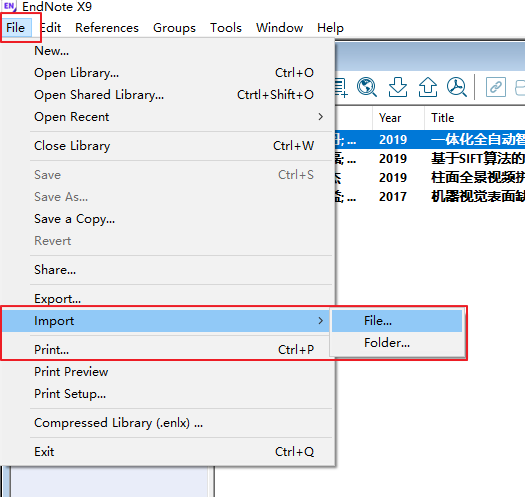This screenshot has width=525, height=497.
Task: Choose Share... from the File menu
Action: pyautogui.click(x=167, y=270)
